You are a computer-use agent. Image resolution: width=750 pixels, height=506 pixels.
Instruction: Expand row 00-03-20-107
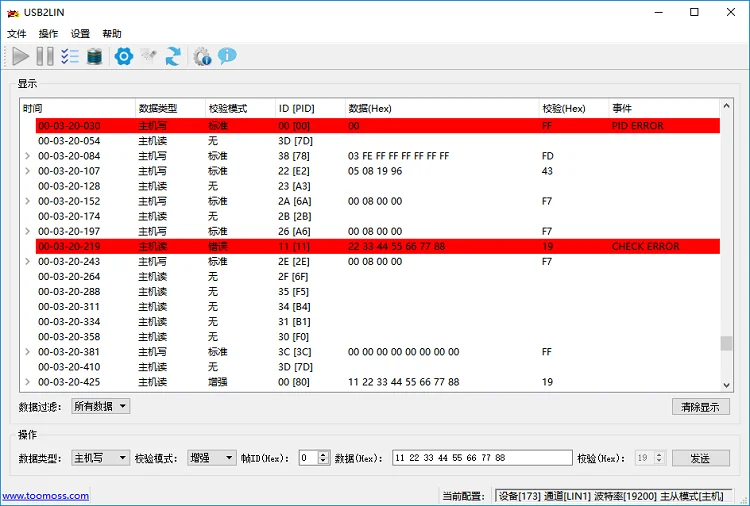27,171
